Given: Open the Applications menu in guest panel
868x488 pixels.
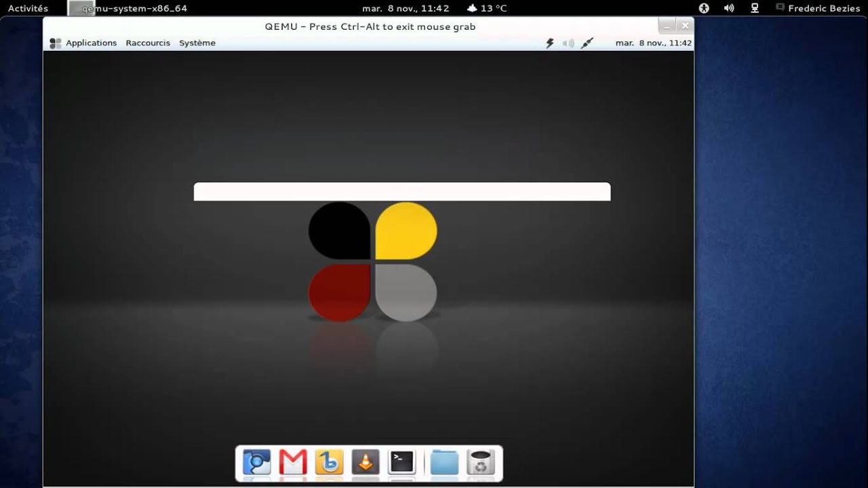Looking at the screenshot, I should coord(92,43).
